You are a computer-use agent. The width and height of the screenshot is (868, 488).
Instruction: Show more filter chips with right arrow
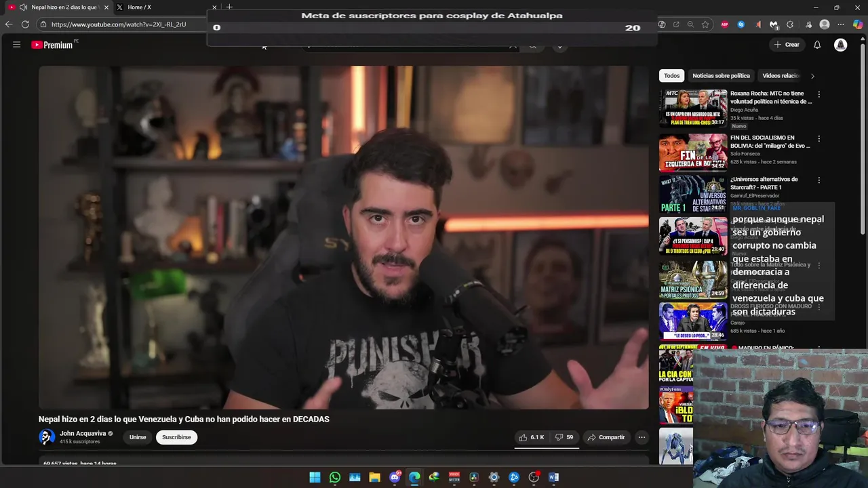coord(812,76)
